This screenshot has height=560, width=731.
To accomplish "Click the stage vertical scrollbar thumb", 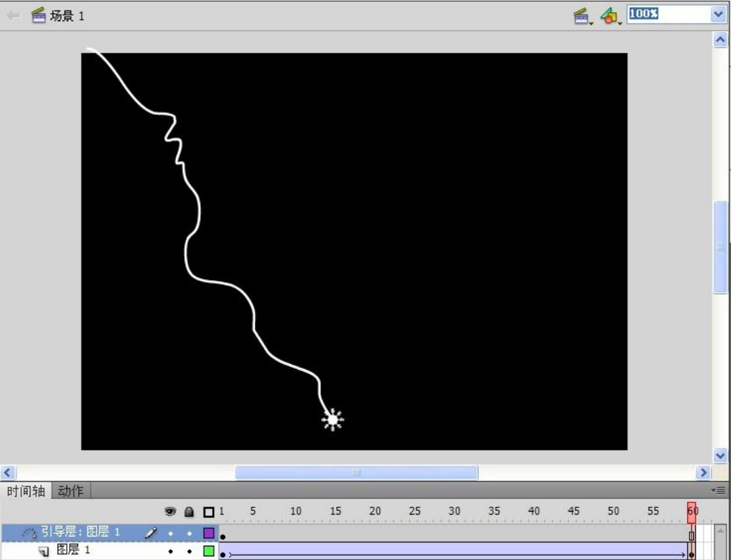I will point(720,247).
